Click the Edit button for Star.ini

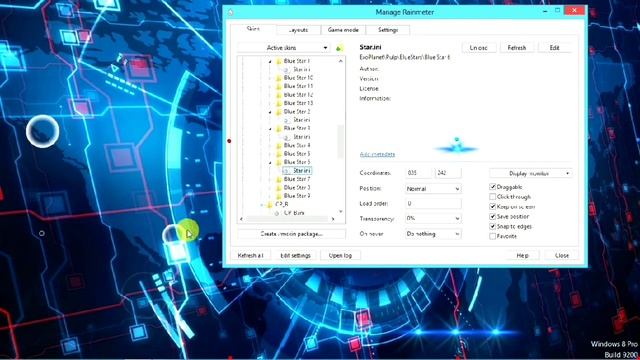554,48
